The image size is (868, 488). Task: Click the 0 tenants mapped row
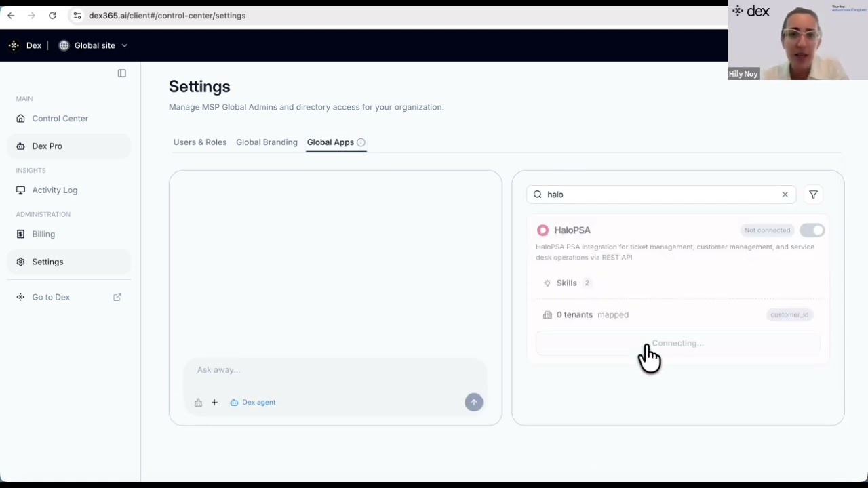[678, 314]
